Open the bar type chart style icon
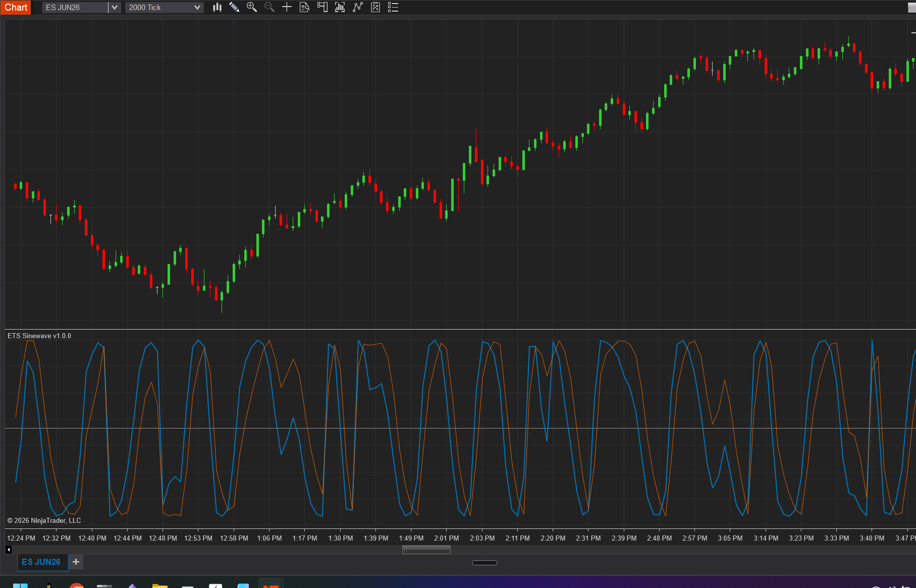This screenshot has width=916, height=588. click(217, 7)
